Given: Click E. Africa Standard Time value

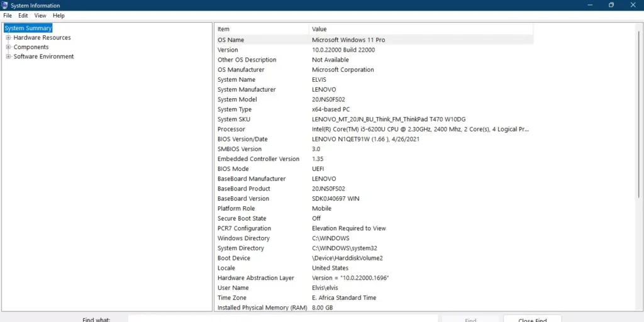Looking at the screenshot, I should tap(344, 297).
